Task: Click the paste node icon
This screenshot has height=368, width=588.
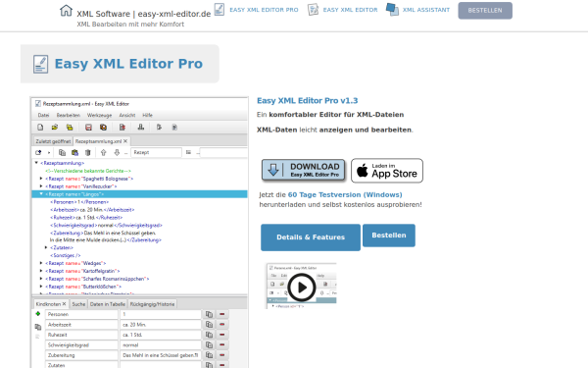Action: (x=75, y=152)
